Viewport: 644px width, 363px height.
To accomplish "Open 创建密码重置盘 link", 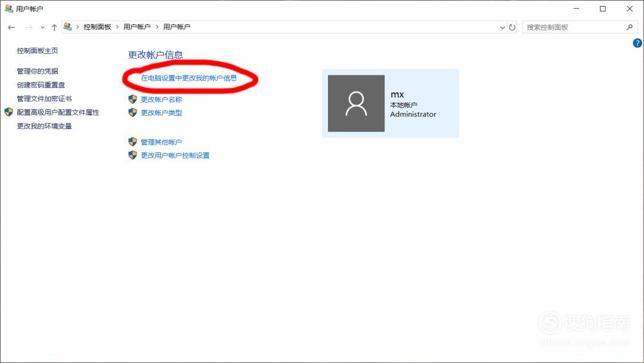I will pyautogui.click(x=41, y=85).
